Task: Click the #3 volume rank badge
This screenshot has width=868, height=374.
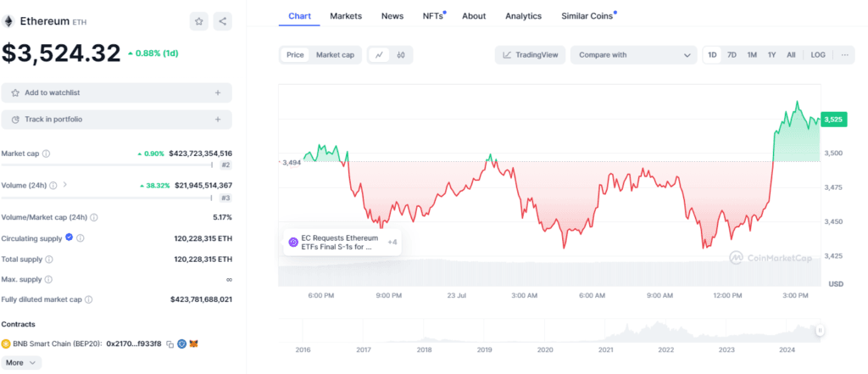Action: click(x=225, y=198)
